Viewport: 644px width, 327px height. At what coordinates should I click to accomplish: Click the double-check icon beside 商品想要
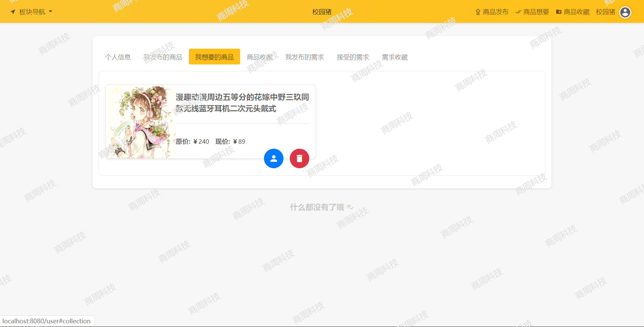(x=518, y=12)
